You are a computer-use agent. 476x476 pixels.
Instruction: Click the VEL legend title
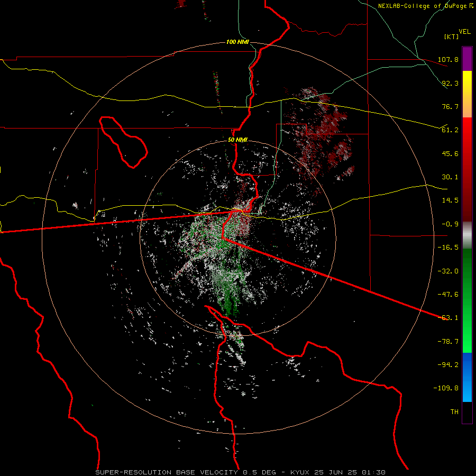click(464, 32)
